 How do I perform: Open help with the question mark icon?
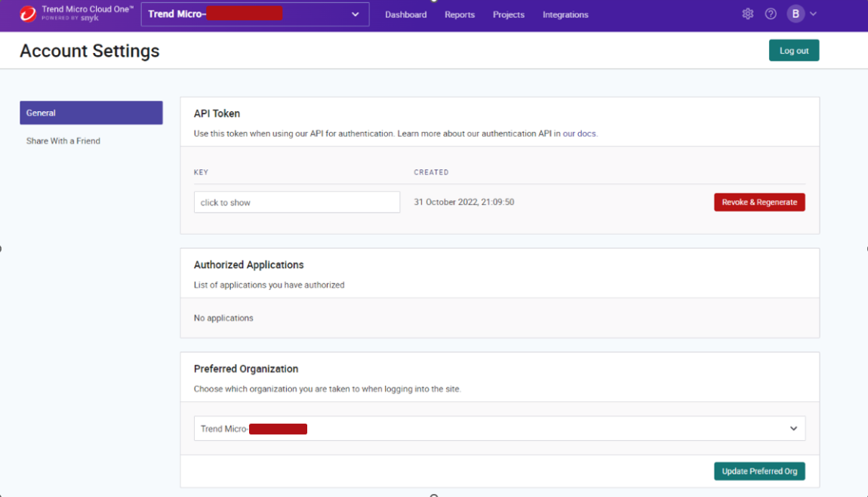771,14
